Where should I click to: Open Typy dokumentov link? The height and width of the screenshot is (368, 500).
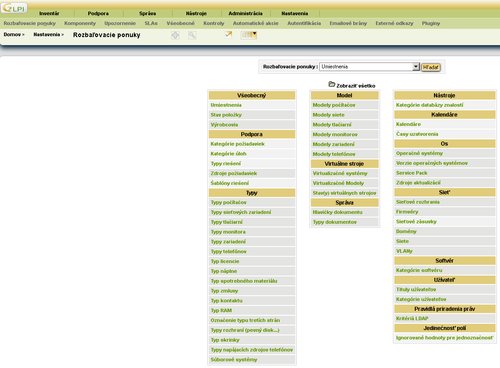coord(334,222)
